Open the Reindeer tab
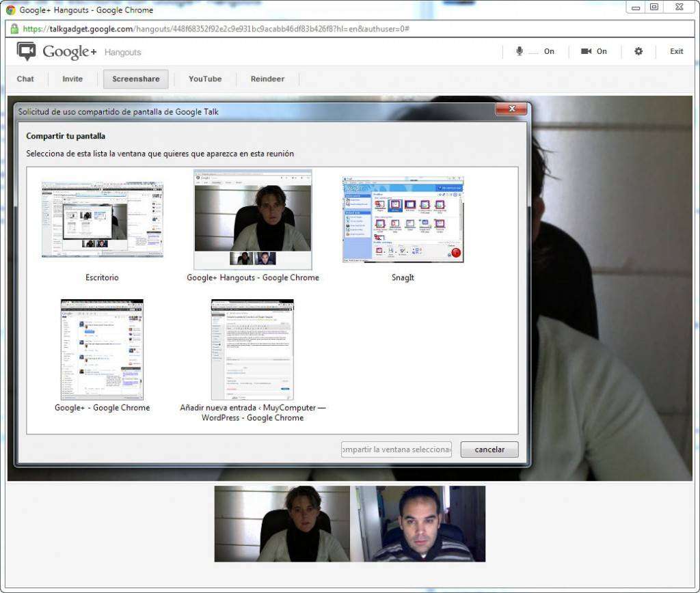The width and height of the screenshot is (700, 593). click(267, 79)
